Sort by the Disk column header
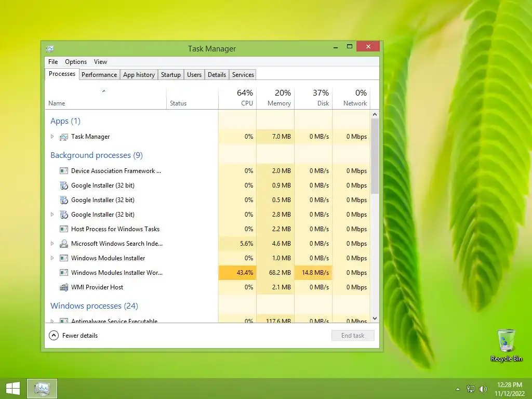The height and width of the screenshot is (399, 532). [313, 98]
